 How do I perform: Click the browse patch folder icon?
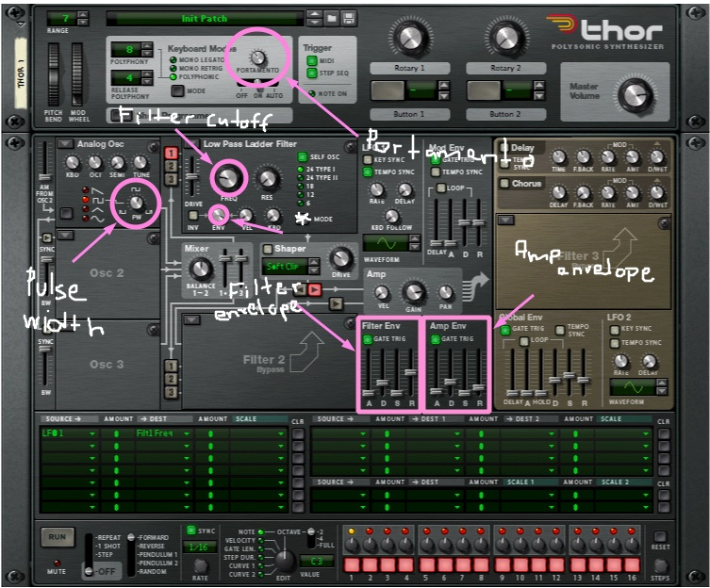(333, 18)
